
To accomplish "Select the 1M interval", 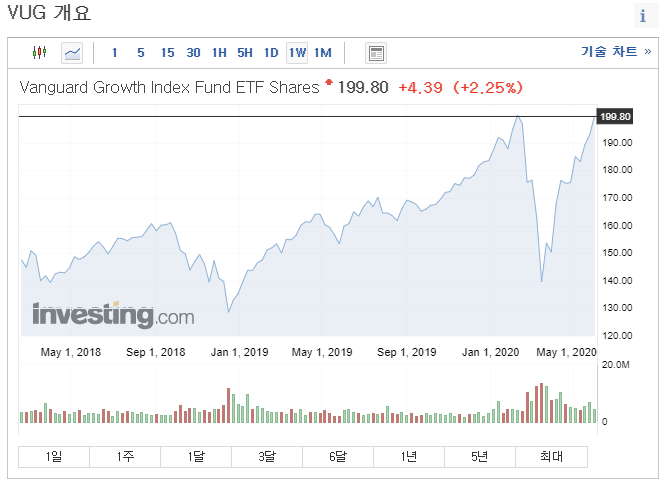I will 322,52.
